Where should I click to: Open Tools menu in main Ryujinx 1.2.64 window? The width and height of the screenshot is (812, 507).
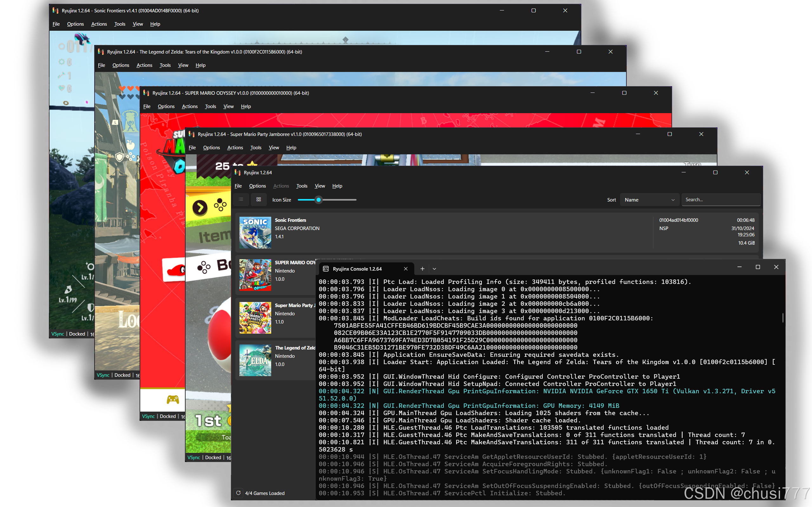click(x=301, y=186)
